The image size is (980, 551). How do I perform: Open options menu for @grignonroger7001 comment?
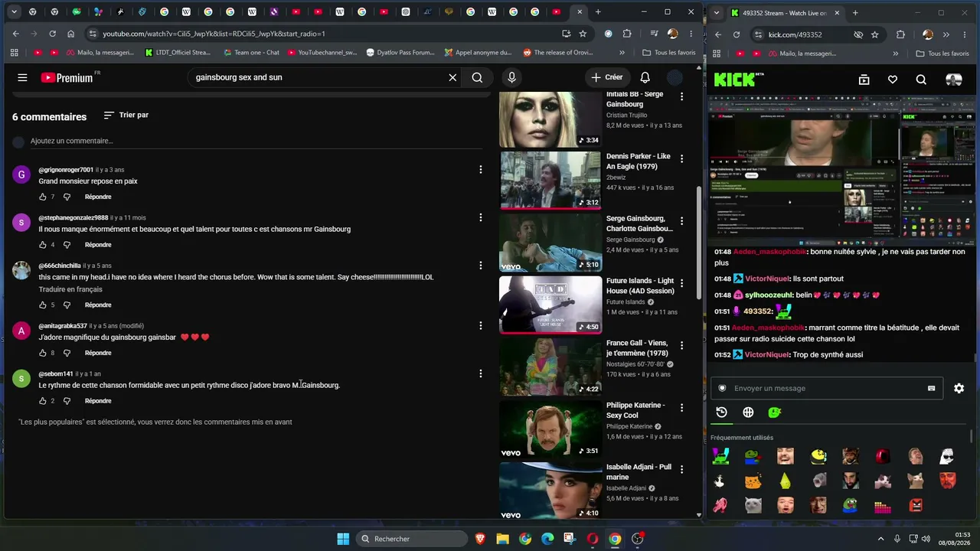click(480, 169)
